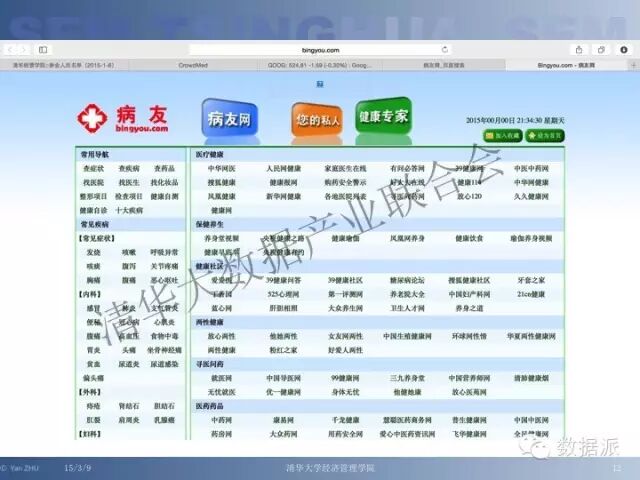
Task: Open 新华网健康 link
Action: point(284,196)
